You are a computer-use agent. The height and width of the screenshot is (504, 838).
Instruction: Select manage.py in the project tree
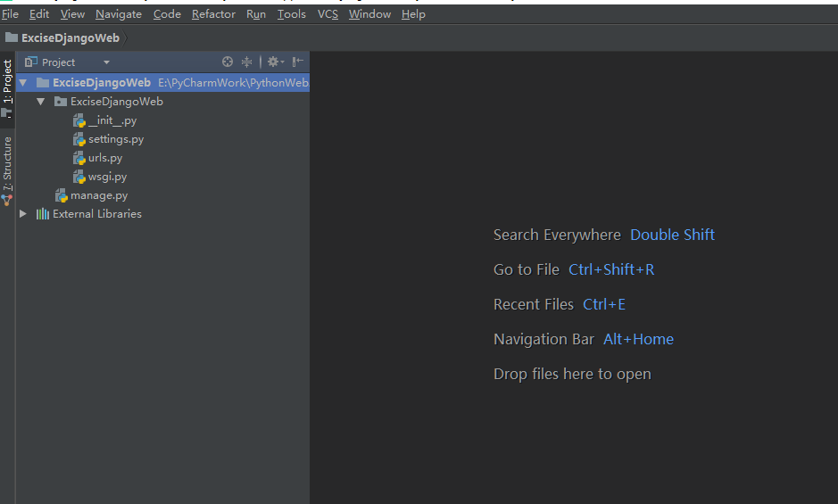coord(99,195)
